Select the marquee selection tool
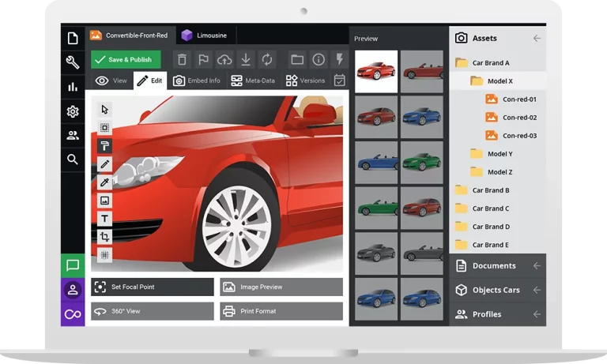This screenshot has width=607, height=364. coord(104,128)
